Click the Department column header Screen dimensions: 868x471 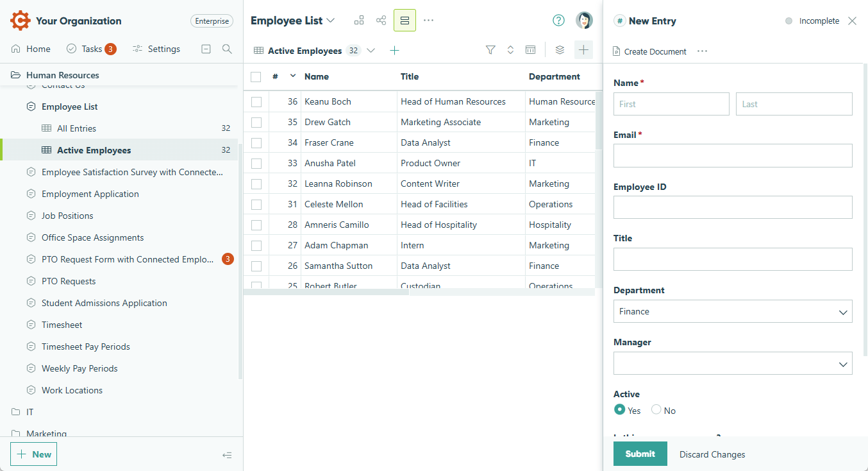click(554, 76)
